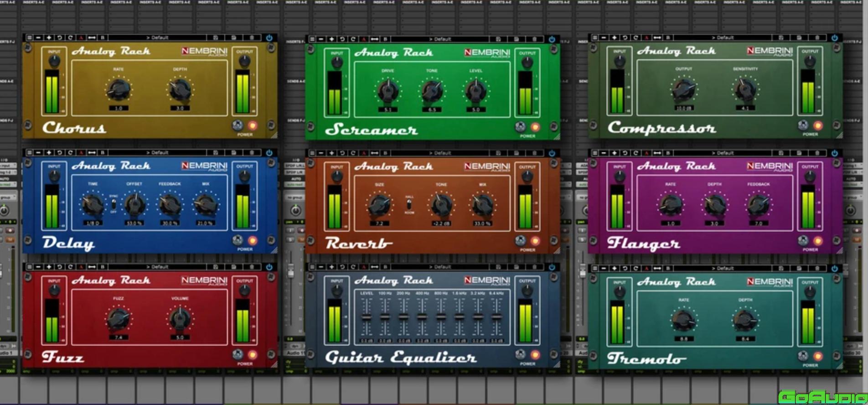The height and width of the screenshot is (405, 868).
Task: Click the plus icon in Fuzz toolbar
Action: 49,267
